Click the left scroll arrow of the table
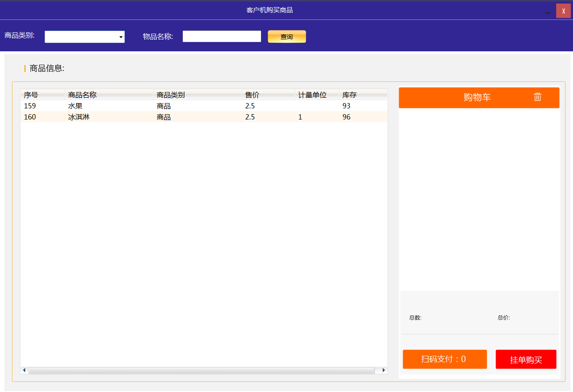This screenshot has height=392, width=573. coord(24,370)
